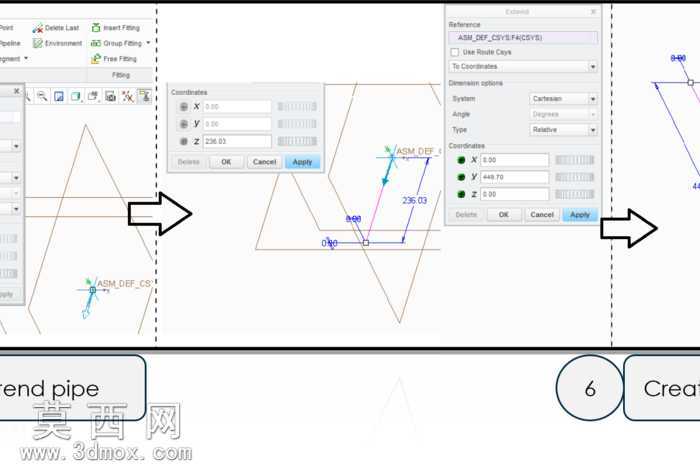Select ASM_DEF_CSYS label in the left viewport

coord(124,283)
